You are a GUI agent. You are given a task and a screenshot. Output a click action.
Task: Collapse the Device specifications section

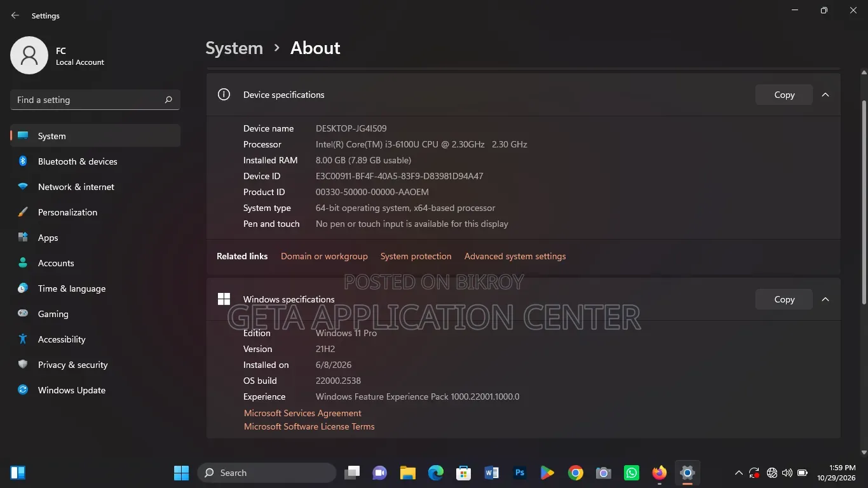coord(825,95)
